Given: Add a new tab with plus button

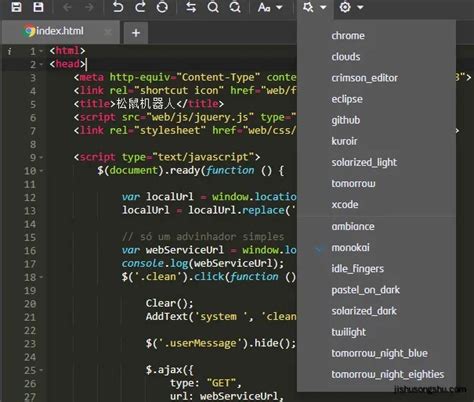Looking at the screenshot, I should pyautogui.click(x=136, y=33).
